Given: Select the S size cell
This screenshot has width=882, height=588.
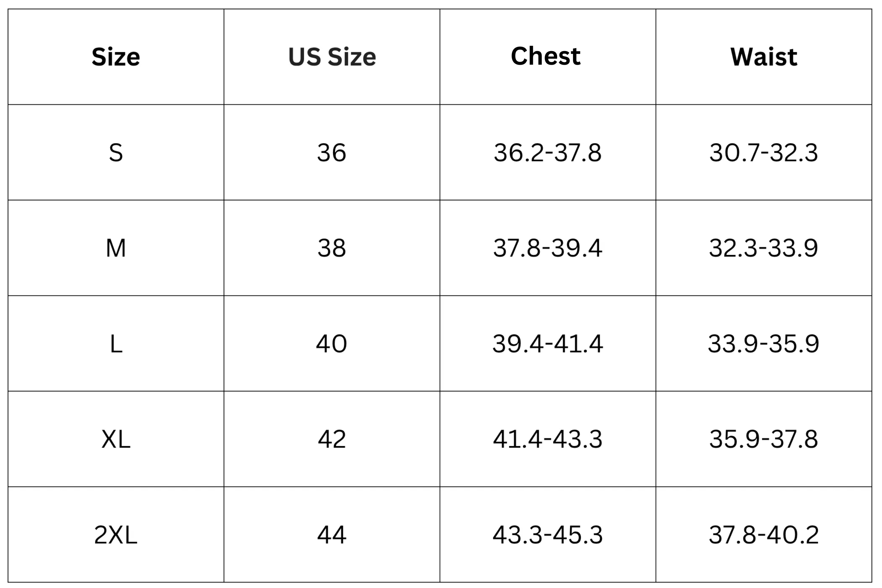Looking at the screenshot, I should coord(116,153).
